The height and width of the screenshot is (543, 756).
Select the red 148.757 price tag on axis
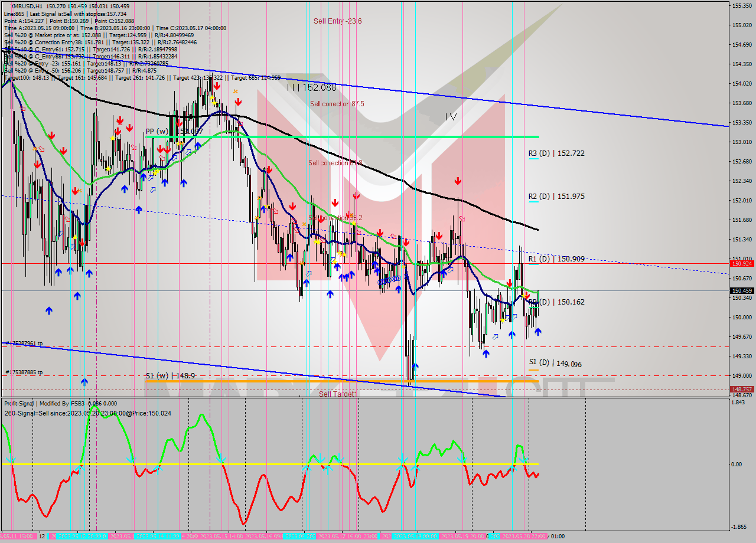741,390
